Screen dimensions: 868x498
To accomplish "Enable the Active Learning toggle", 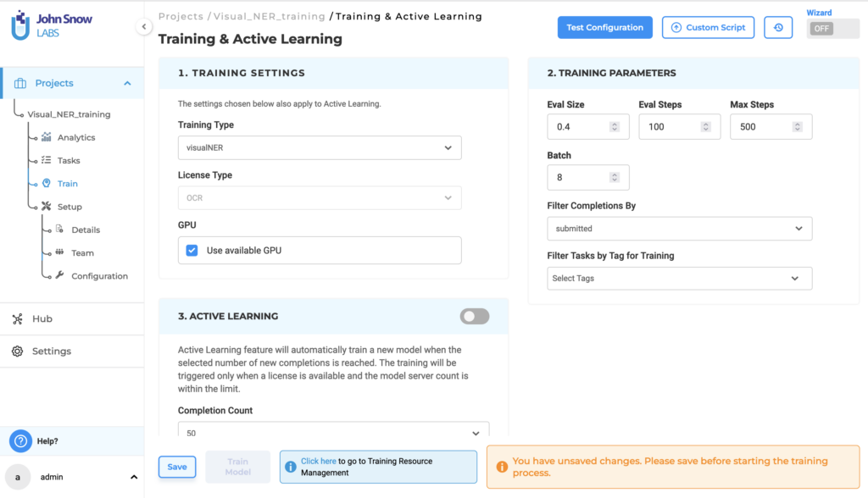I will click(474, 316).
